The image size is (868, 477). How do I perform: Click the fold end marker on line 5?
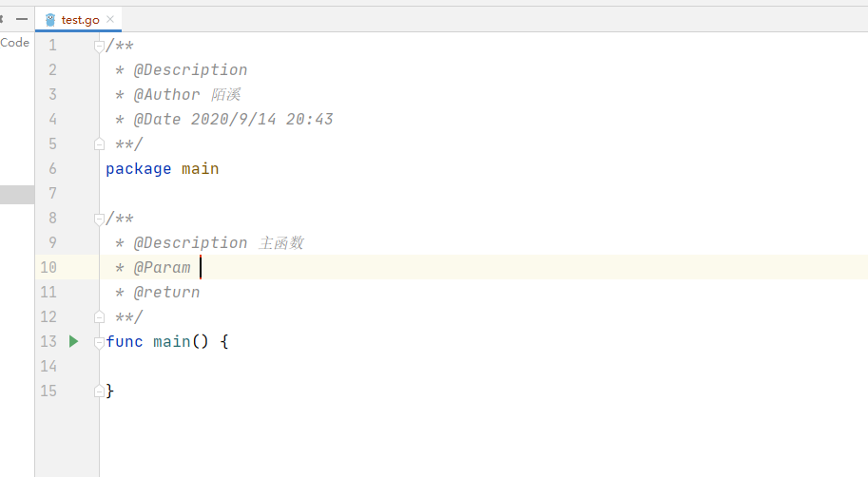point(99,144)
